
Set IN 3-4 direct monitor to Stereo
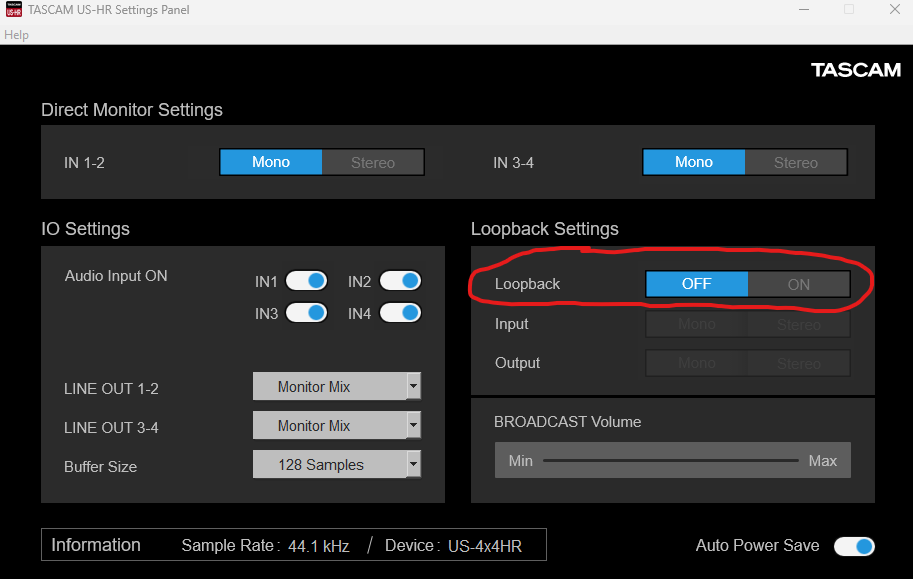click(795, 162)
